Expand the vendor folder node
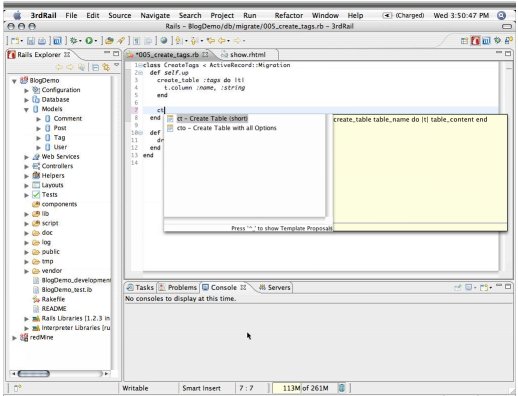The height and width of the screenshot is (396, 518). [x=26, y=271]
